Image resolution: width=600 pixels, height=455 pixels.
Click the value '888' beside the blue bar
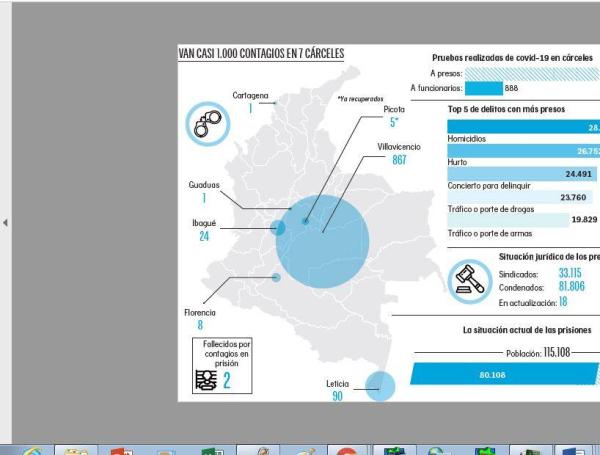511,88
